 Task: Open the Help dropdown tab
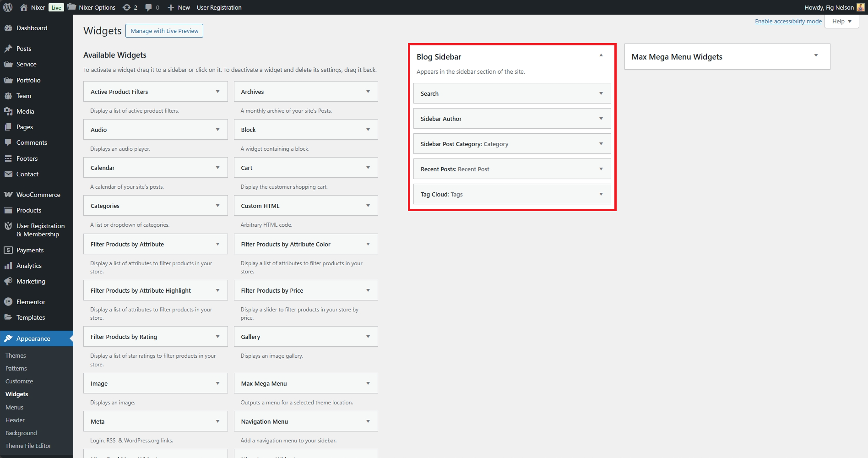tap(841, 22)
